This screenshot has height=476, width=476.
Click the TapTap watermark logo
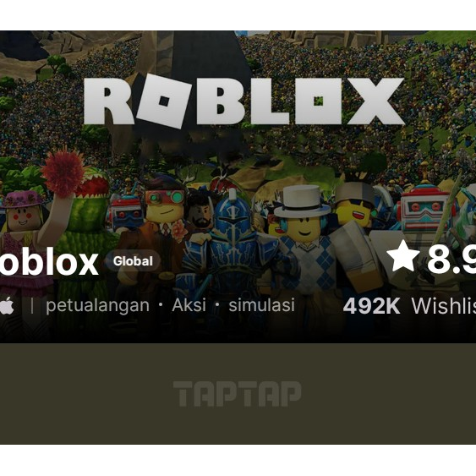[237, 394]
